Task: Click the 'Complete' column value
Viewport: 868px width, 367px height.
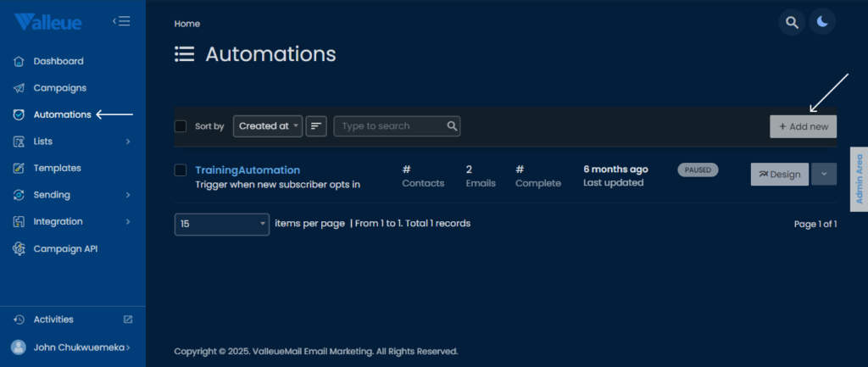Action: (520, 170)
